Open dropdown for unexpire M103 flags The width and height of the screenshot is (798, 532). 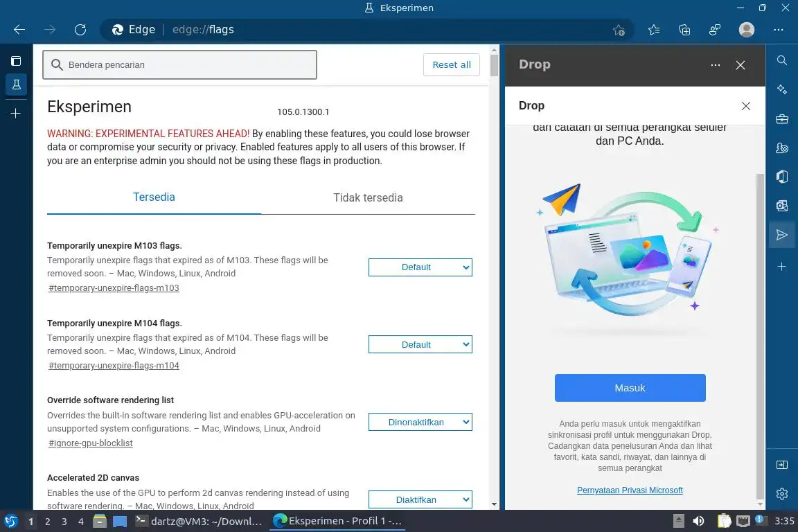coord(420,267)
